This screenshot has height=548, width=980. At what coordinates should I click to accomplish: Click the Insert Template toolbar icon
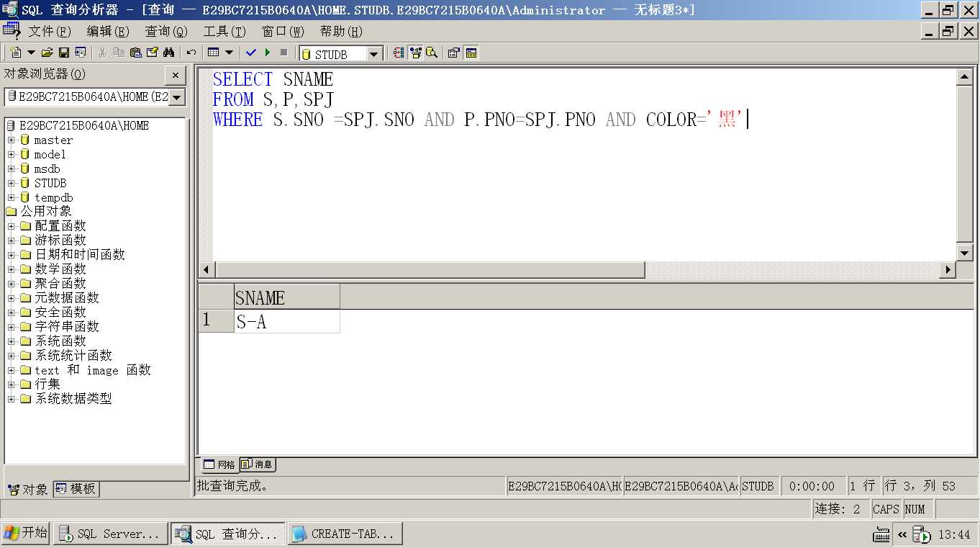click(80, 53)
